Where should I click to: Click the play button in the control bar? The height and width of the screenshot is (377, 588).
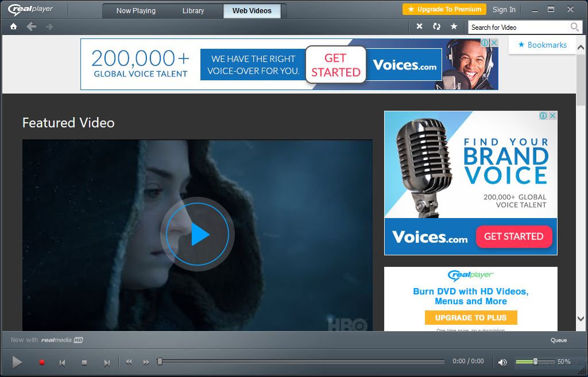(17, 363)
